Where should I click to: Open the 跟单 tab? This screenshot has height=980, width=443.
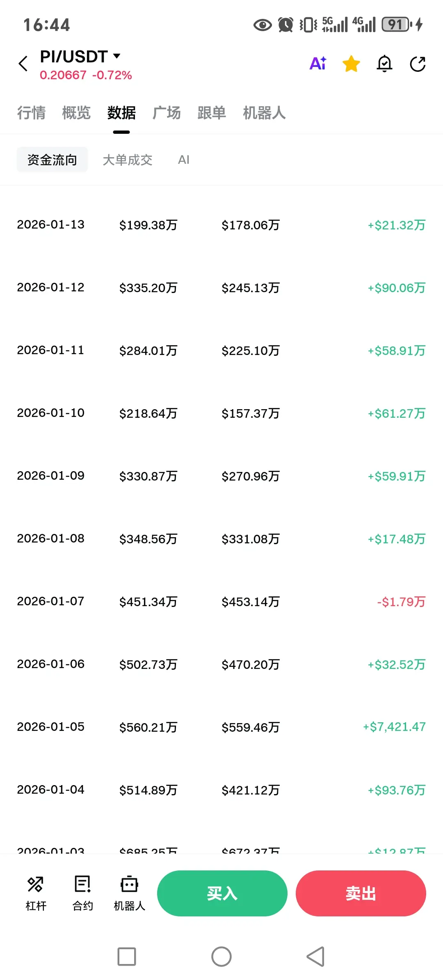coord(212,113)
